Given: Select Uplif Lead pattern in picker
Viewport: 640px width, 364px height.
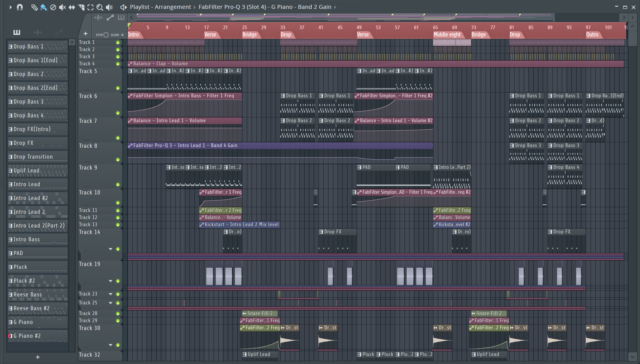Looking at the screenshot, I should click(x=38, y=170).
